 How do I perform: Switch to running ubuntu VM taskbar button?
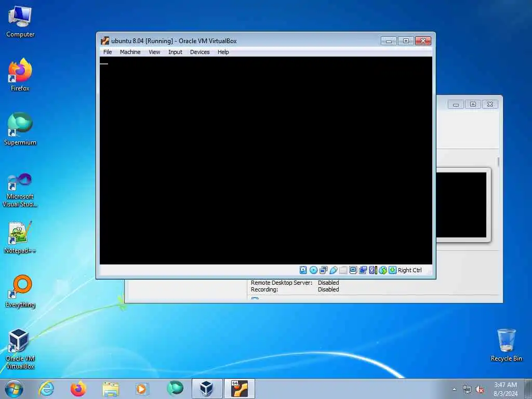click(239, 389)
